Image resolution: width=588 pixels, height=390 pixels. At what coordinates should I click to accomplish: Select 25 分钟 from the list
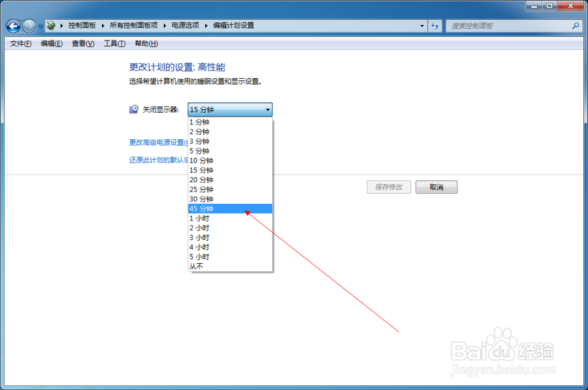(x=230, y=190)
